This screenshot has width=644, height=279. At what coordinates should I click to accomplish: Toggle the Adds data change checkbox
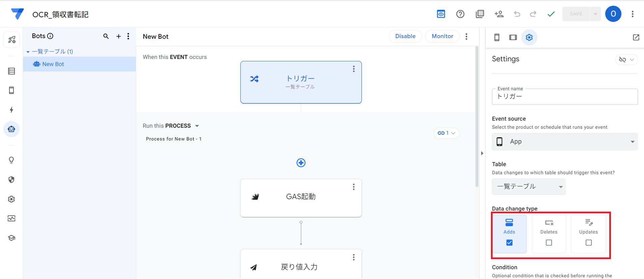pos(509,243)
